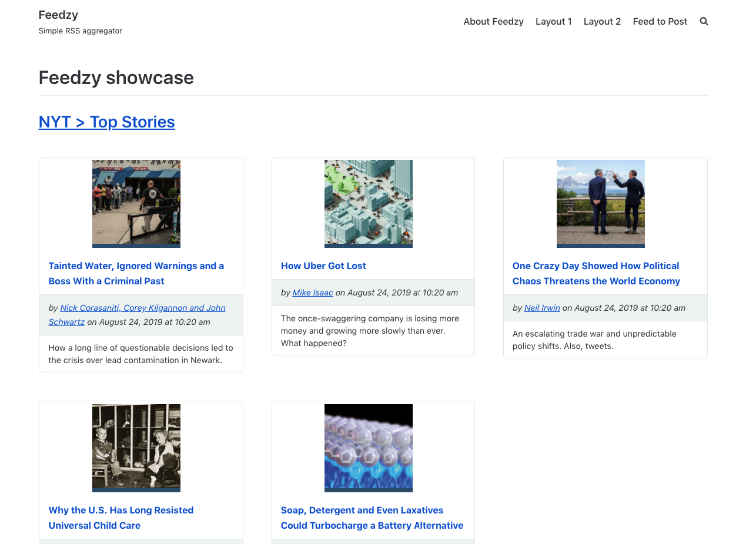Click author link Neil Irwin

[x=542, y=308]
